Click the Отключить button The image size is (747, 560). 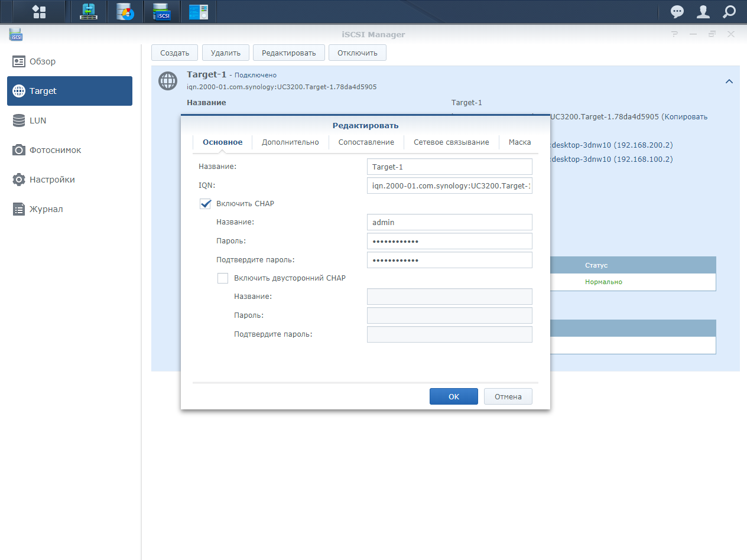[358, 53]
